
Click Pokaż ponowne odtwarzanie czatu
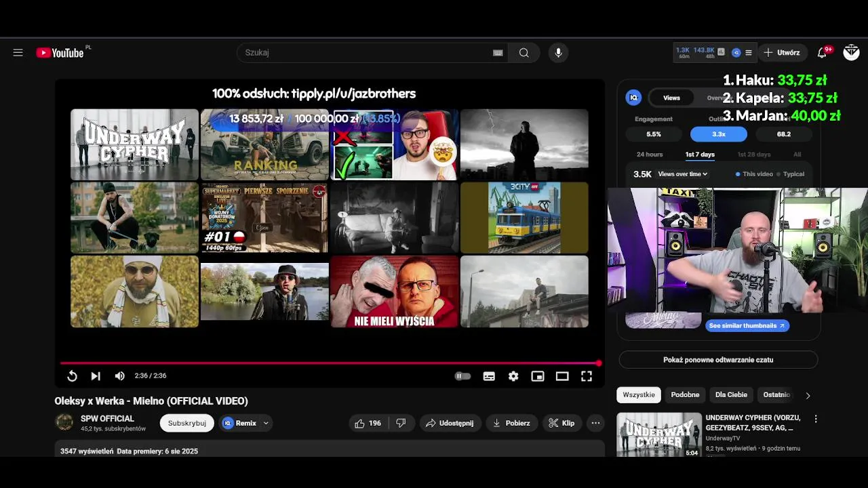point(718,360)
